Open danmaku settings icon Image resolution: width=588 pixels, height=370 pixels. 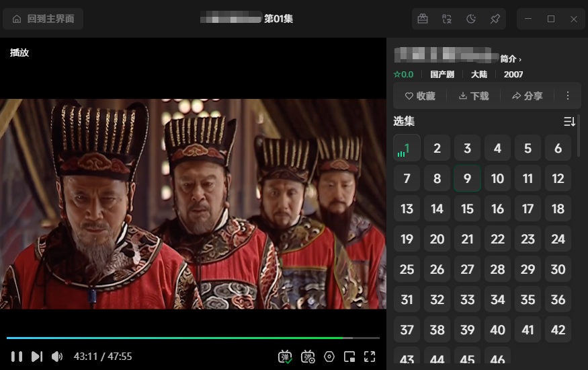(x=308, y=357)
